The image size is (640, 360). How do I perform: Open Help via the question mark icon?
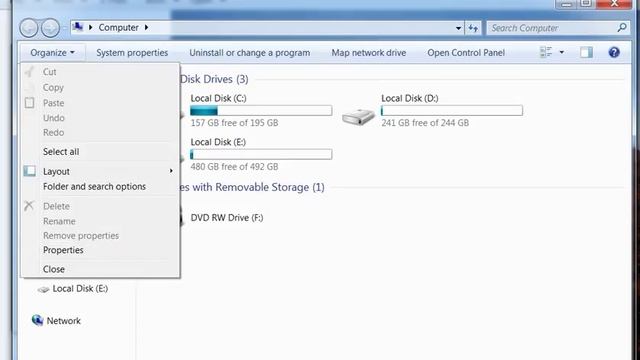coord(614,52)
